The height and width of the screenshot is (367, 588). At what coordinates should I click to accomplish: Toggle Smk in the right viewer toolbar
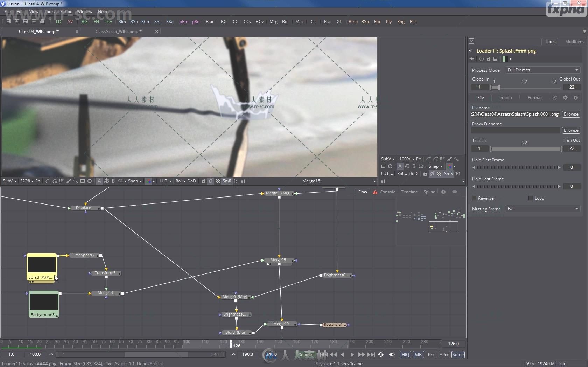(448, 174)
